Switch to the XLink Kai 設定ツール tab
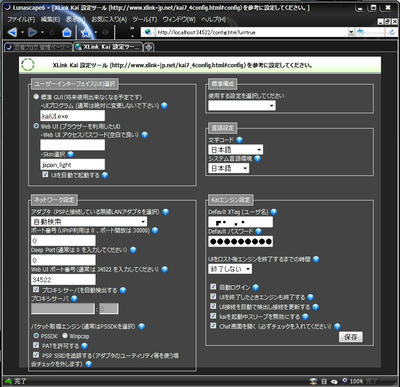The height and width of the screenshot is (387, 400). click(x=108, y=47)
